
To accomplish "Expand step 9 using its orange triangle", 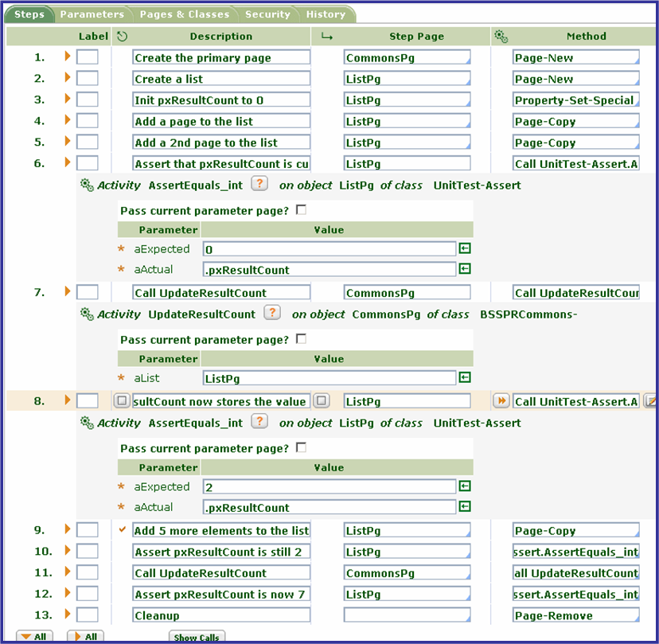I will pyautogui.click(x=67, y=529).
